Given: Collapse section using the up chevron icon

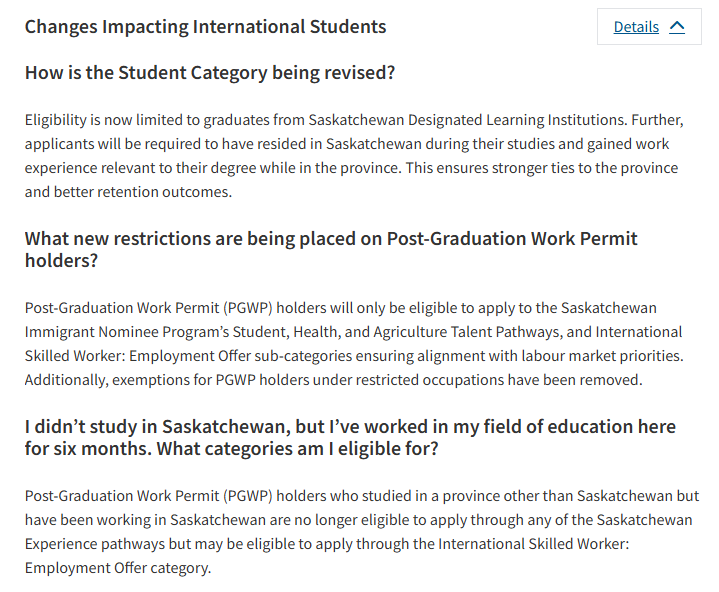Looking at the screenshot, I should tap(677, 27).
